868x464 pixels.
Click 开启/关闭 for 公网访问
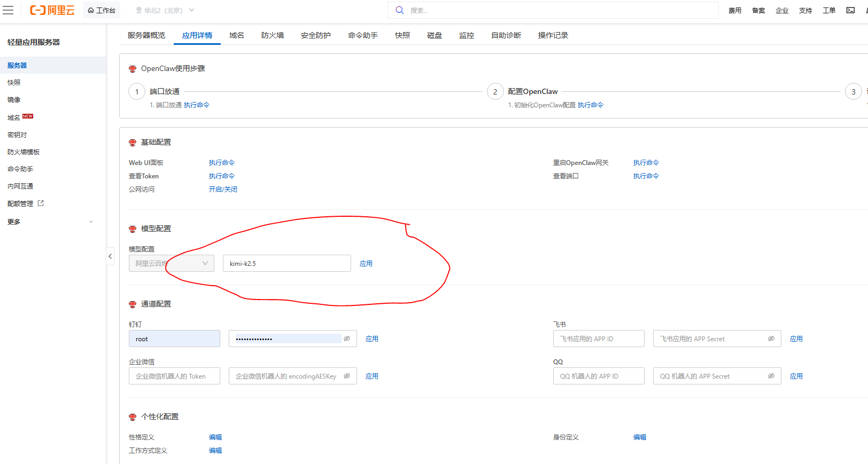pos(223,190)
